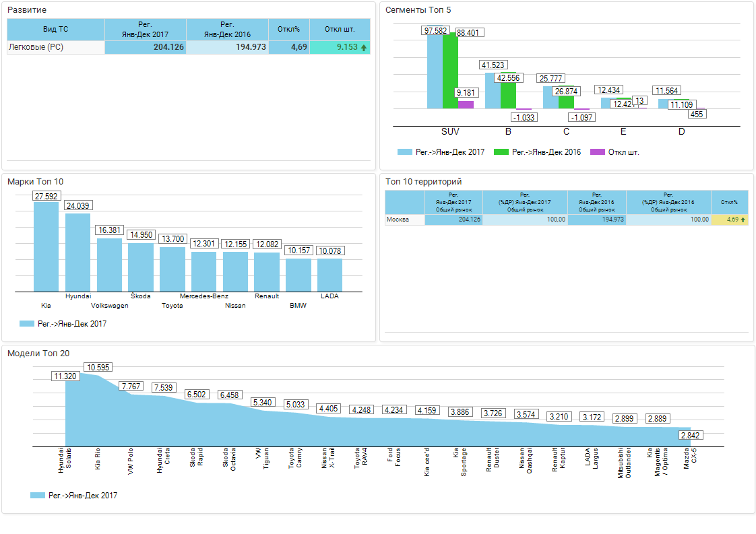Click the legend swatch under Модели Топ 20
Image resolution: width=756 pixels, height=534 pixels.
point(38,496)
